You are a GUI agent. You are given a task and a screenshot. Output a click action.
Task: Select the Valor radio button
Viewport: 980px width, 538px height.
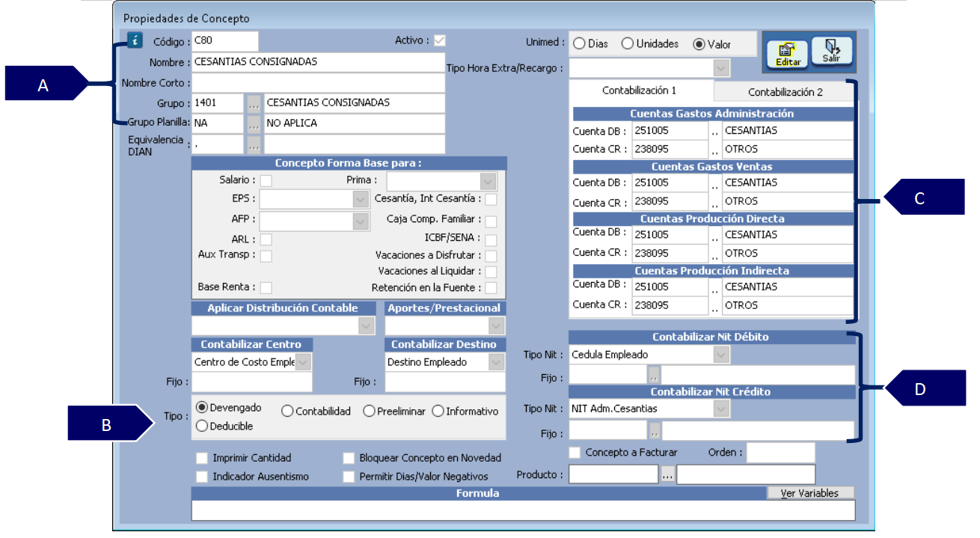pyautogui.click(x=699, y=44)
